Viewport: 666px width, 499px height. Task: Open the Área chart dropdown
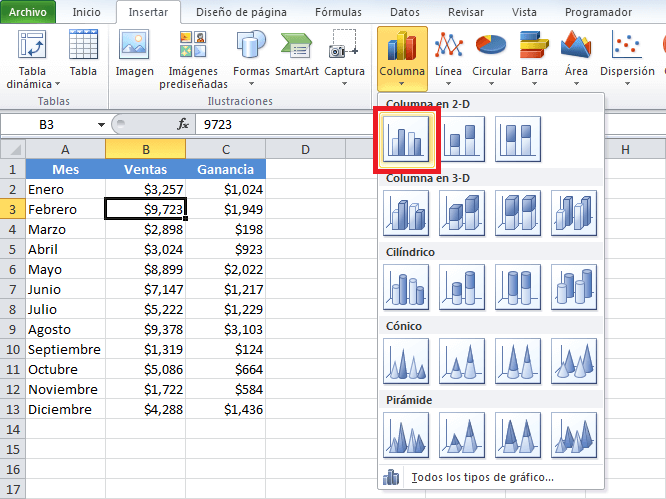576,57
